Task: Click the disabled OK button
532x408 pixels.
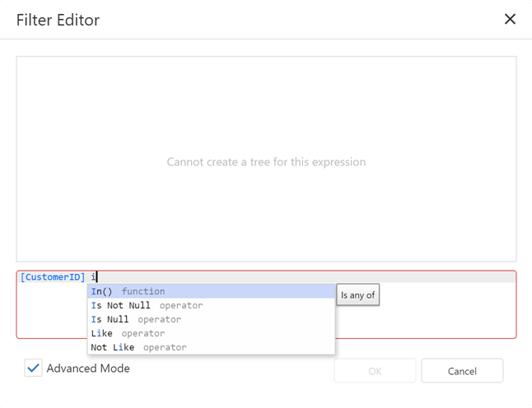Action: [x=375, y=371]
